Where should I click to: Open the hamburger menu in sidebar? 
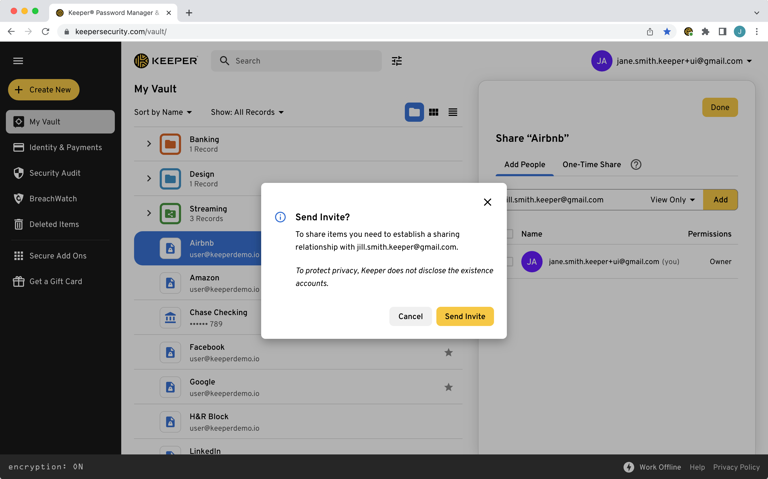(x=18, y=61)
